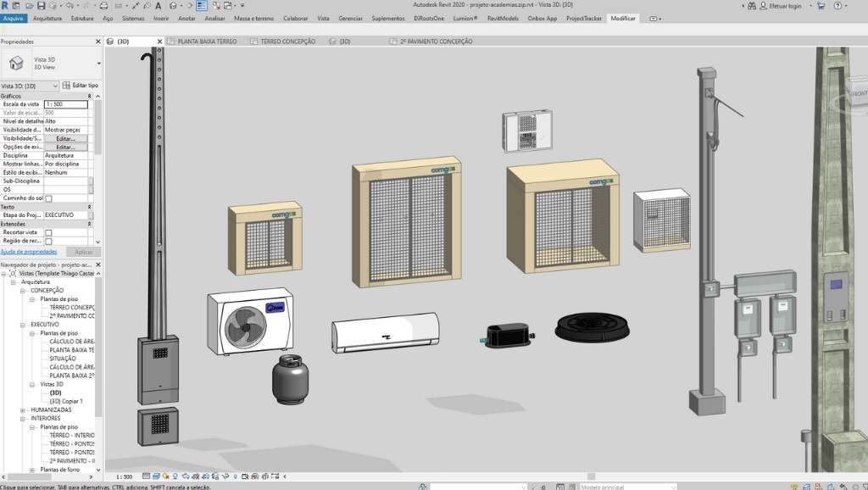The width and height of the screenshot is (868, 490).
Task: Select the Text tool icon
Action: [x=158, y=5]
